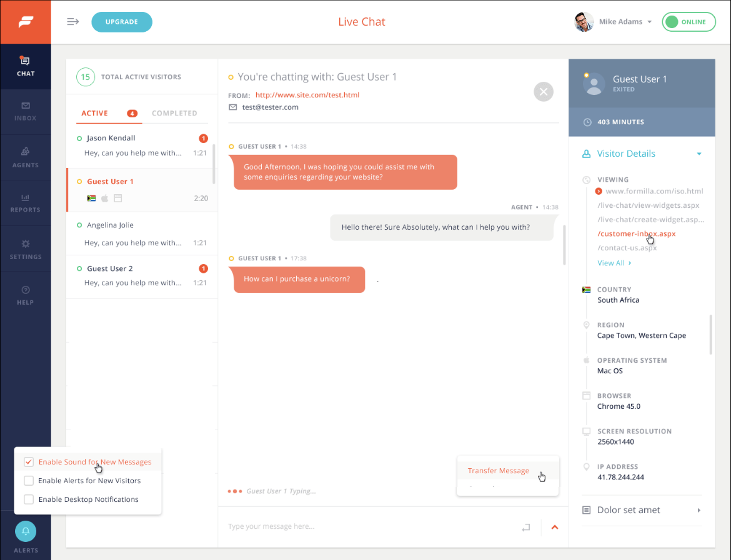Open Help in the sidebar
Image resolution: width=731 pixels, height=560 pixels.
[26, 295]
